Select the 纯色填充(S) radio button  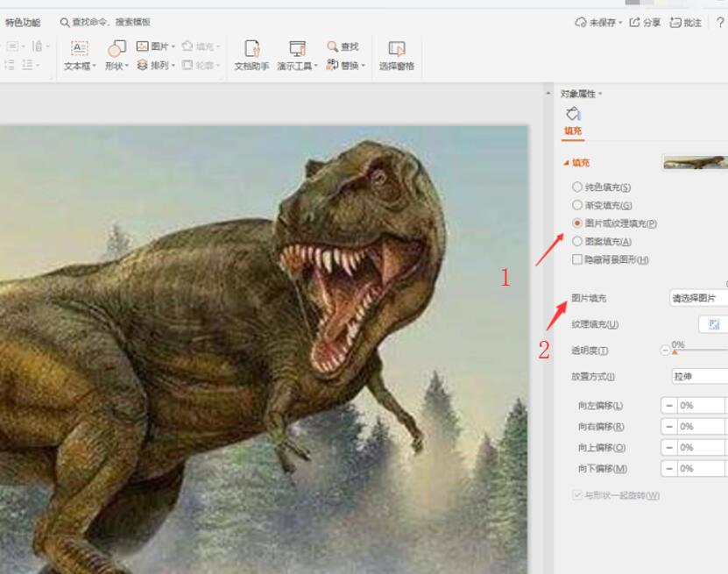coord(577,187)
